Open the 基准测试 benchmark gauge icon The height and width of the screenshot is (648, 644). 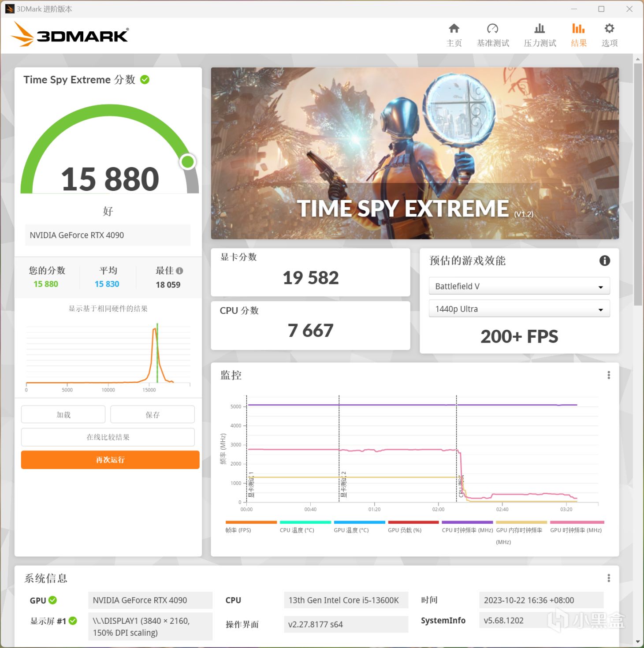tap(493, 29)
